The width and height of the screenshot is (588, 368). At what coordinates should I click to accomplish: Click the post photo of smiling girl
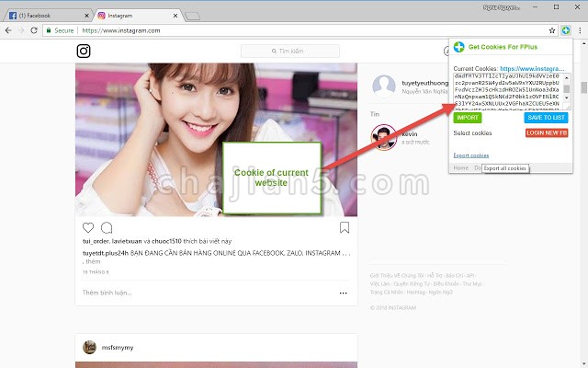[x=217, y=140]
